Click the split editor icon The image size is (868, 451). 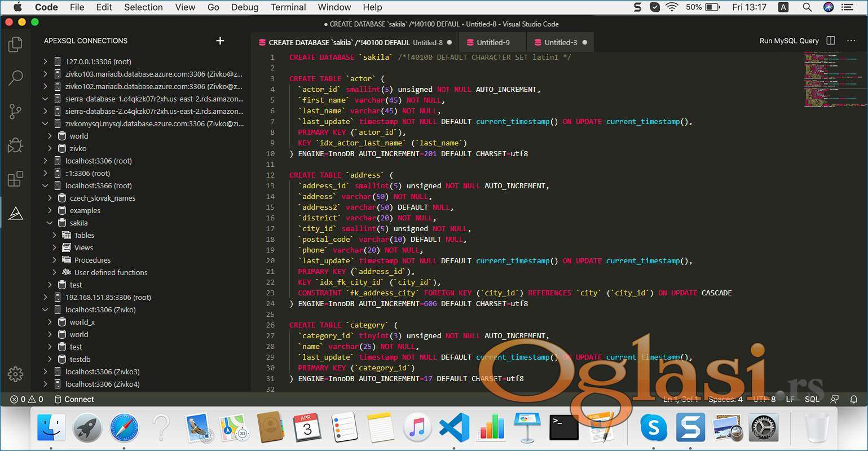coord(831,41)
